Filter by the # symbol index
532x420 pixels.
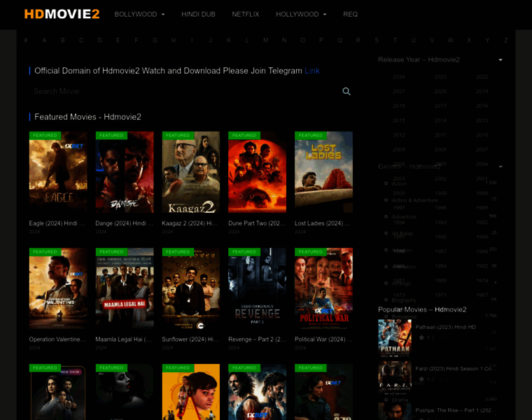click(26, 41)
